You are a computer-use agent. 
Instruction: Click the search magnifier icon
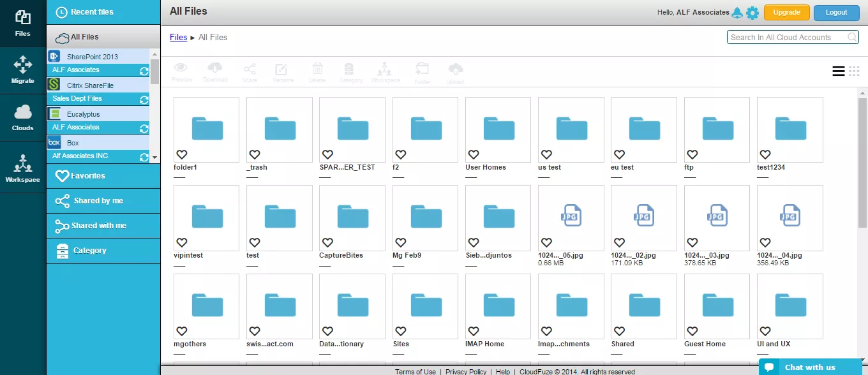pyautogui.click(x=853, y=37)
